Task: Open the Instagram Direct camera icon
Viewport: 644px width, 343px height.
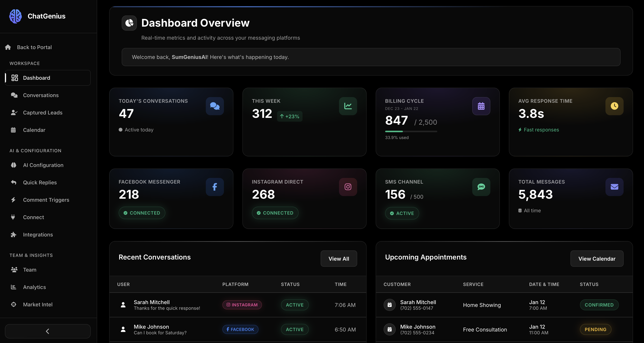Action: point(348,187)
